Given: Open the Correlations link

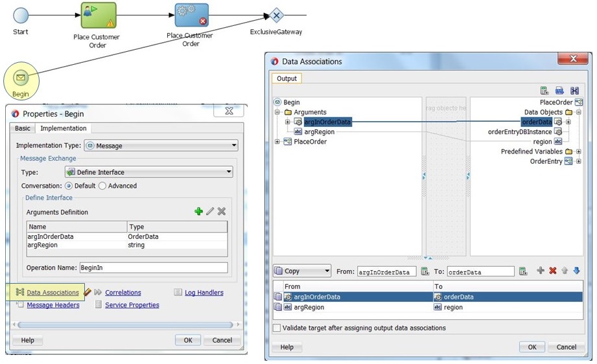Looking at the screenshot, I should [123, 293].
